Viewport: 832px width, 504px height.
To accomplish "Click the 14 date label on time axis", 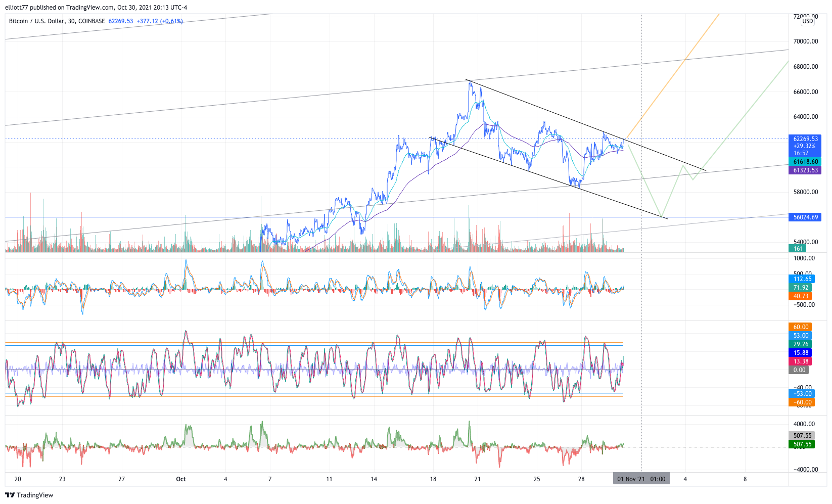I will (374, 479).
